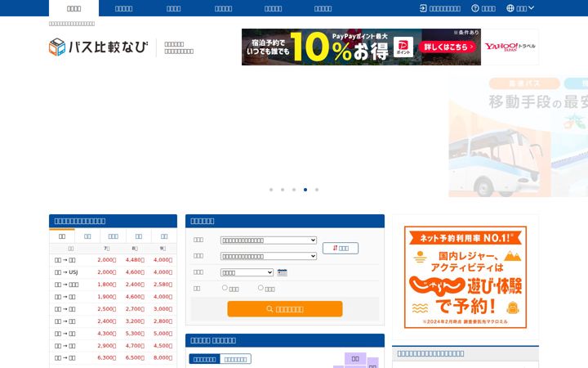Image resolution: width=588 pixels, height=368 pixels.
Task: Open the departure location dropdown
Action: point(269,240)
